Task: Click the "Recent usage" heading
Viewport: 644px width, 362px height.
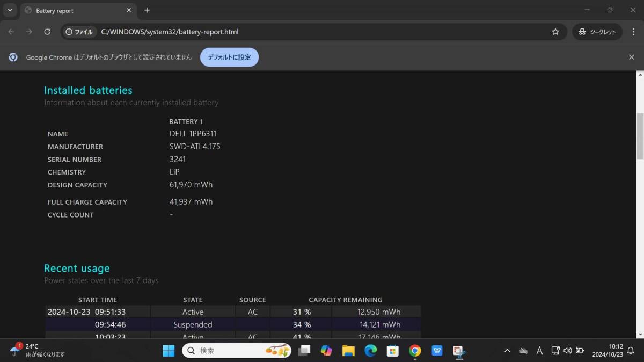Action: click(x=77, y=268)
